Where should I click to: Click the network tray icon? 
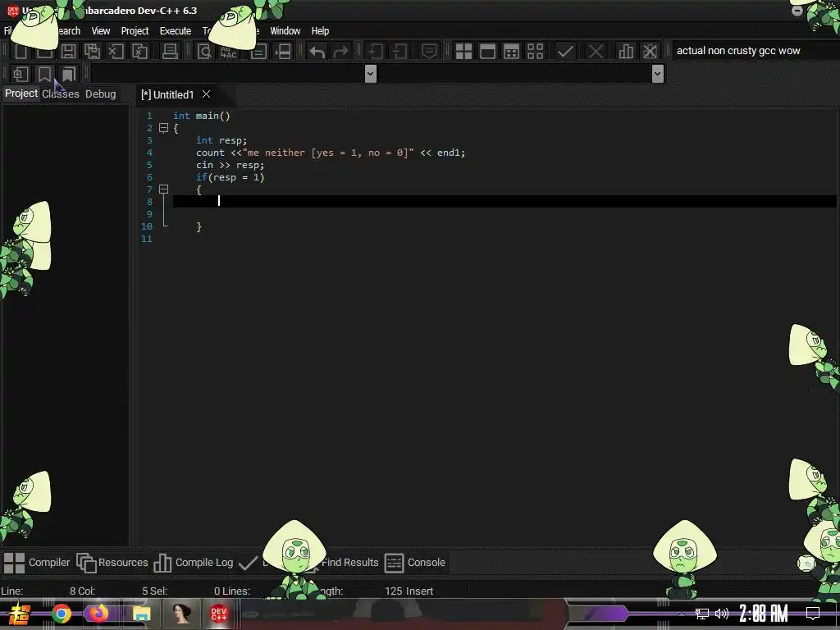pyautogui.click(x=702, y=614)
